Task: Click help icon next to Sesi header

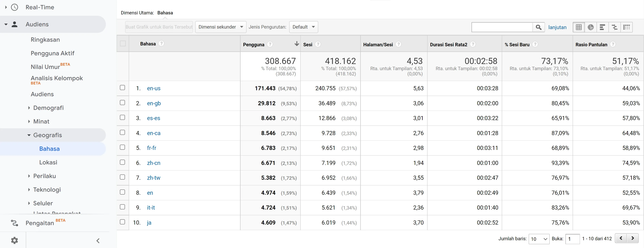Action: (318, 44)
